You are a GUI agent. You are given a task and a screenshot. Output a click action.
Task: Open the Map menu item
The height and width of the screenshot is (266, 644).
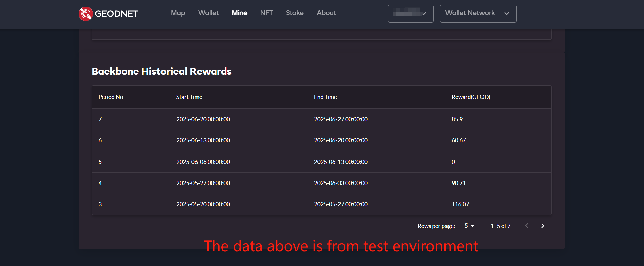[178, 13]
